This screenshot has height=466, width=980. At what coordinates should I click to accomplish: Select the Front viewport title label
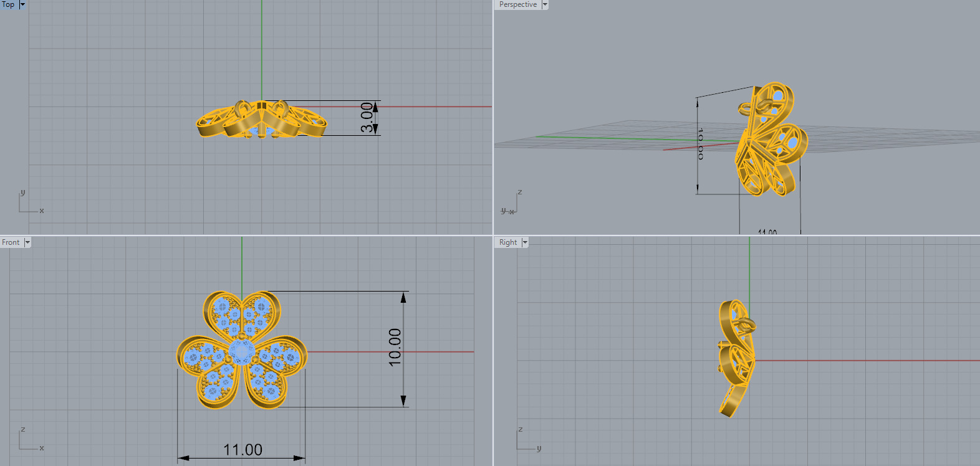point(11,242)
